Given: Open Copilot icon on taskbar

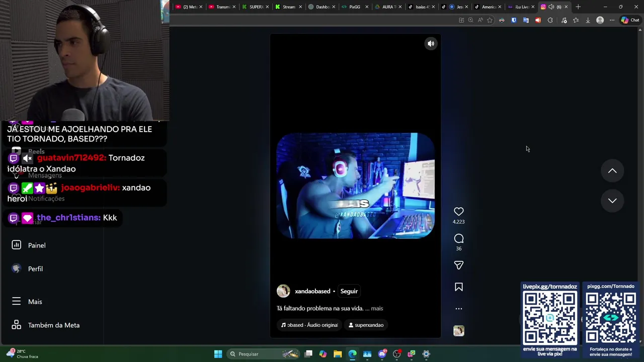Looking at the screenshot, I should 323,354.
